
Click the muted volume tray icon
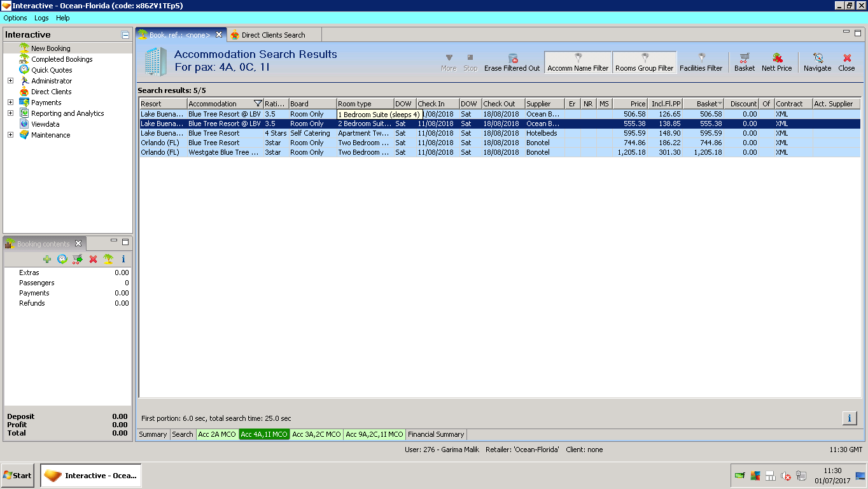tap(786, 476)
